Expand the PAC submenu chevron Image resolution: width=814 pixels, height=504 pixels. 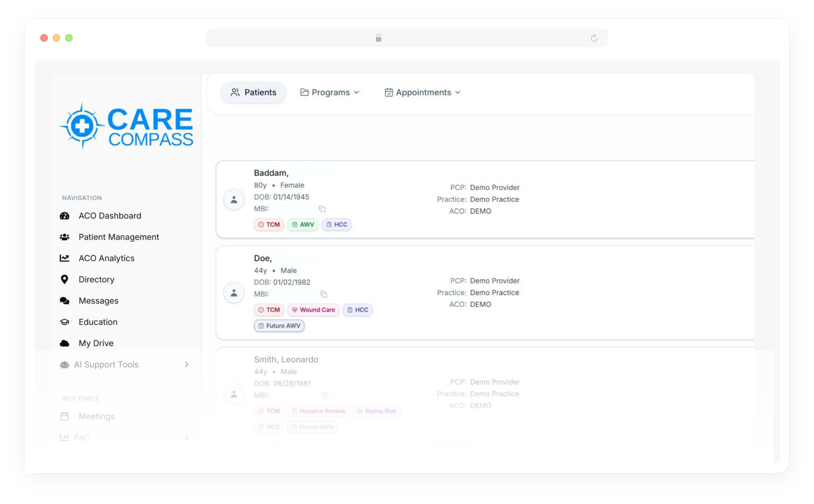click(x=186, y=438)
